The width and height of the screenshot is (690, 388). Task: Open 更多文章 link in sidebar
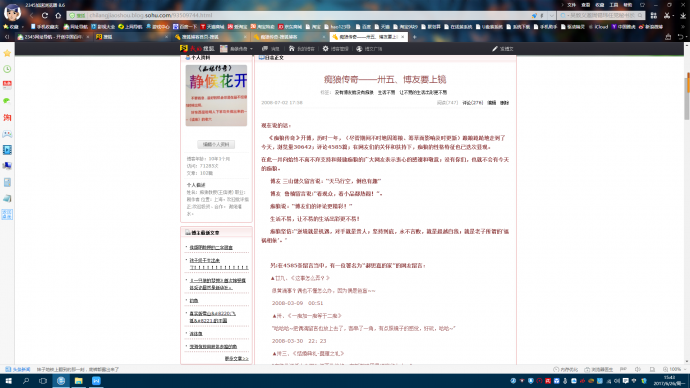(236, 359)
